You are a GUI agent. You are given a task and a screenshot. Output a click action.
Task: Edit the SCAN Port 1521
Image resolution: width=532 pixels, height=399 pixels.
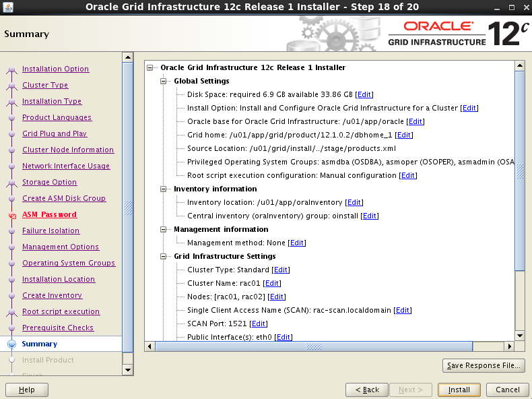258,324
